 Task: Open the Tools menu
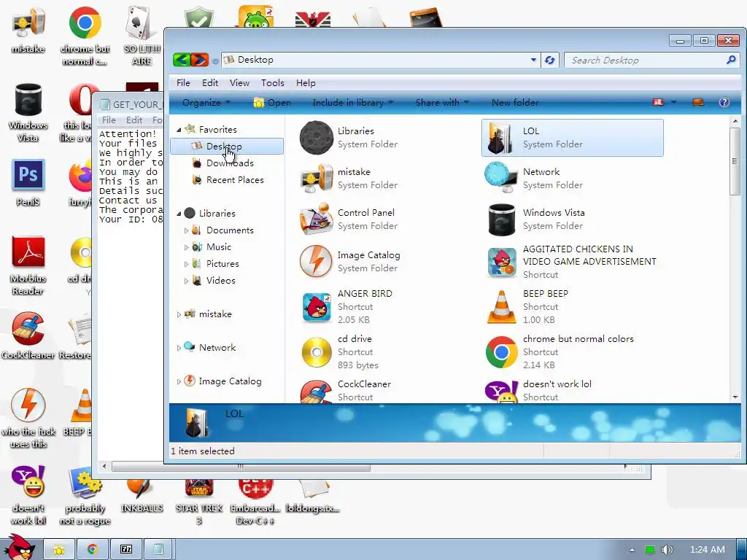click(x=273, y=83)
